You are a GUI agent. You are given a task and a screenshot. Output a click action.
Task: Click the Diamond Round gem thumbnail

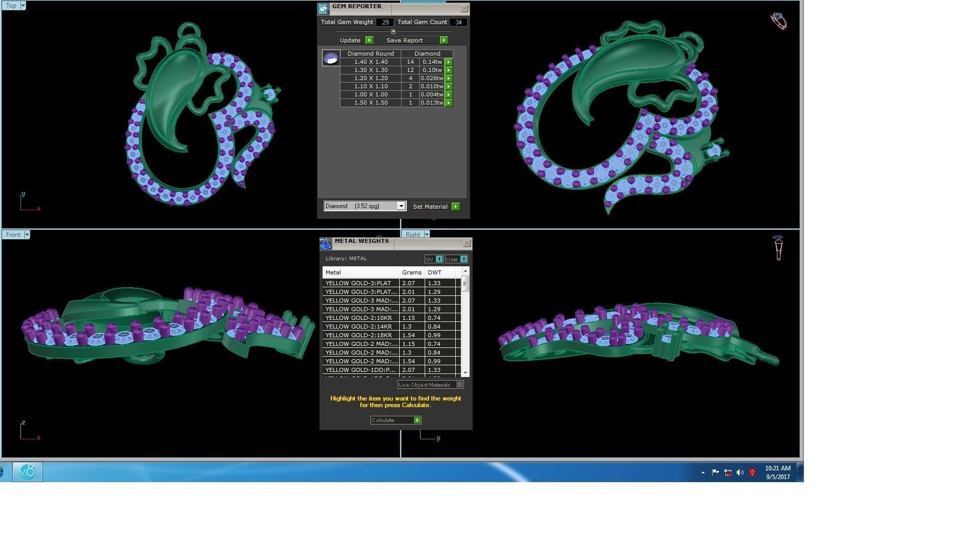click(x=331, y=58)
